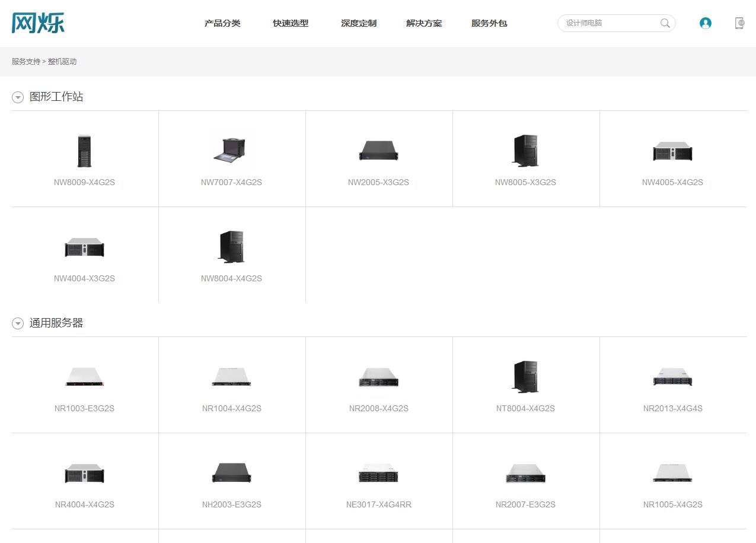756x543 pixels.
Task: Open the NW7007-X4G2S portable workstation image
Action: point(231,151)
